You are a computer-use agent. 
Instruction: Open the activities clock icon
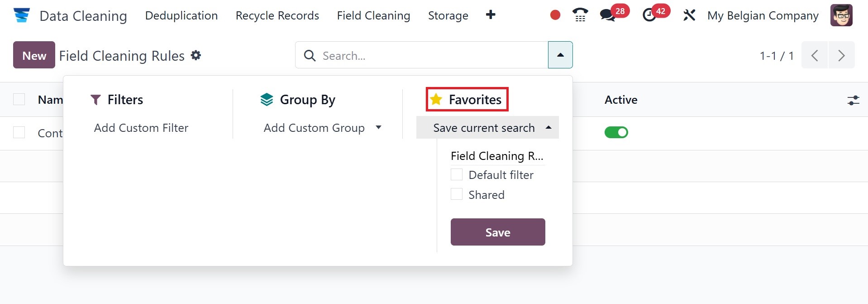point(649,15)
